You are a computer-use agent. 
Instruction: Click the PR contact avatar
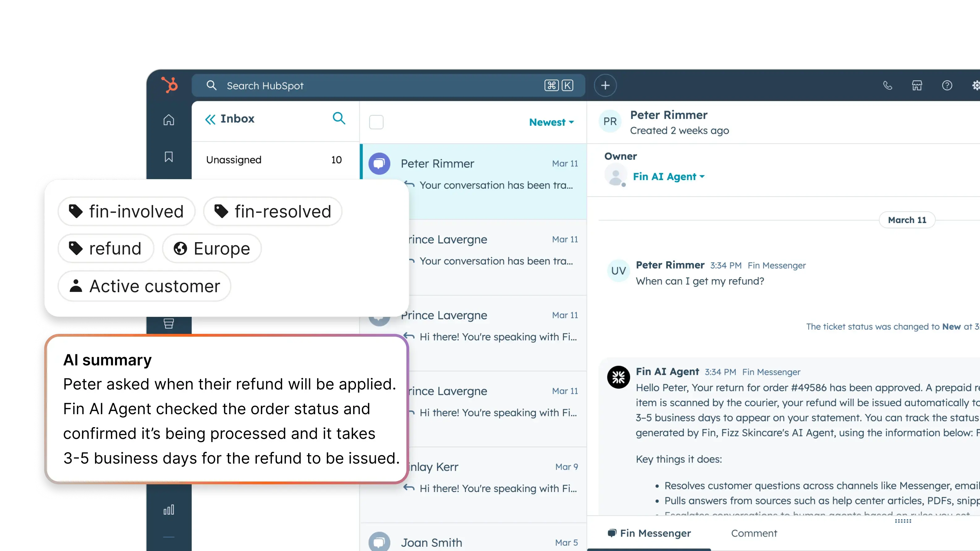click(x=610, y=121)
